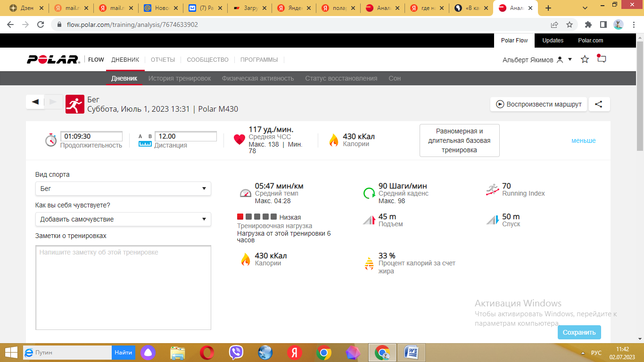Open the sport type dropdown
Viewport: 644px width, 362px height.
pos(123,189)
